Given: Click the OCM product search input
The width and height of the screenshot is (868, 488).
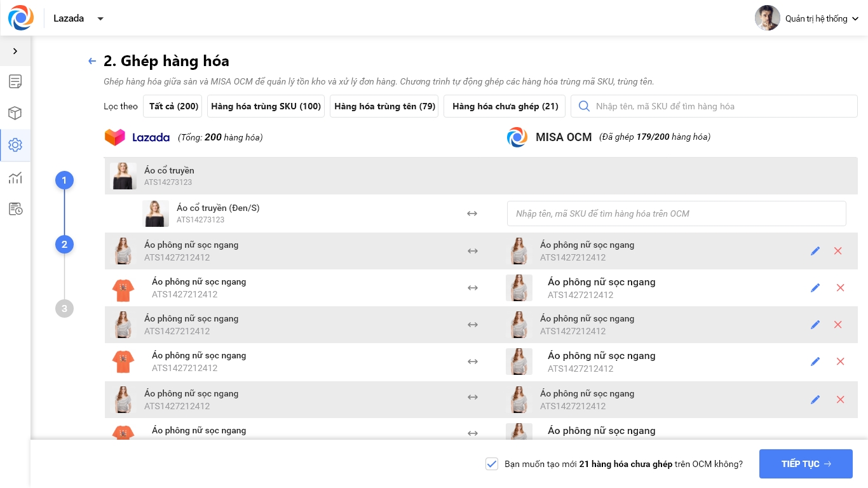Looking at the screenshot, I should pos(676,213).
